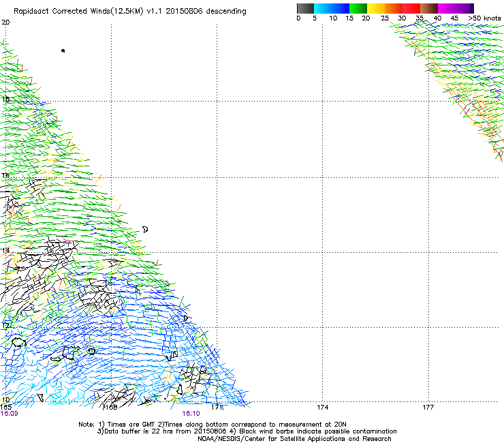Click the blue 10-15 knots legend color
504x443 pixels.
click(341, 8)
